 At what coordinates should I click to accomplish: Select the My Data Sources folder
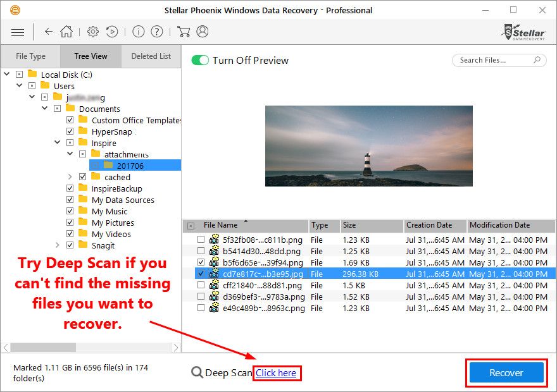pyautogui.click(x=123, y=200)
